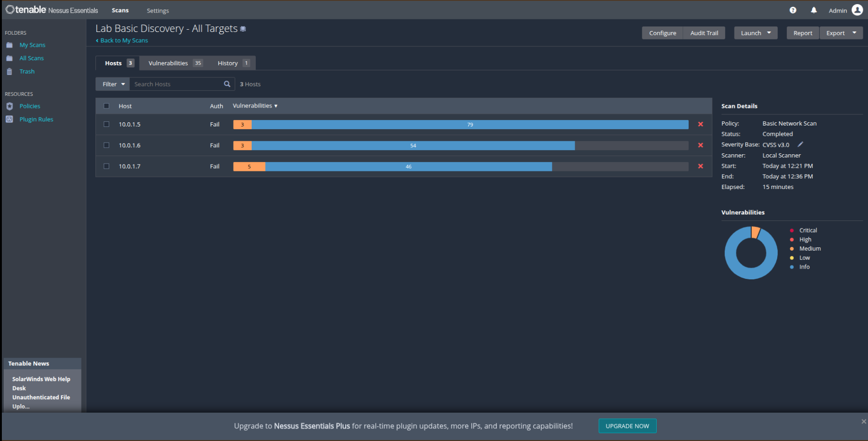The image size is (868, 441).
Task: Click the UPGRADE NOW button
Action: coord(627,426)
